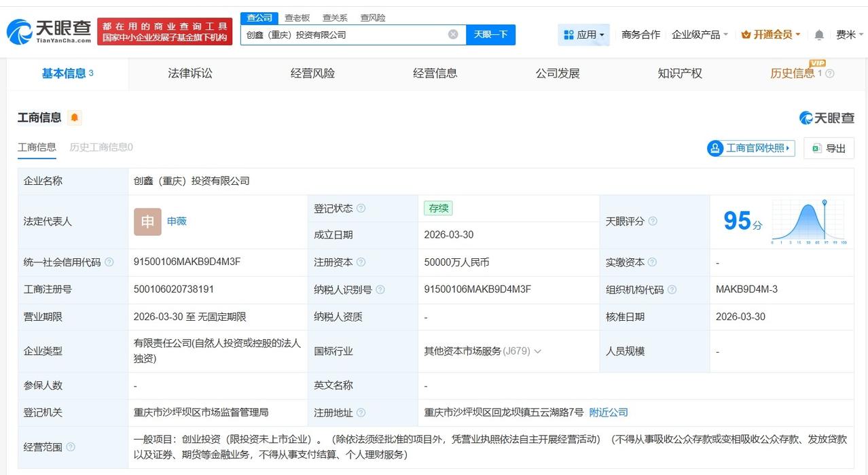Click the help icon next to 统一社会信用代码

[111, 262]
